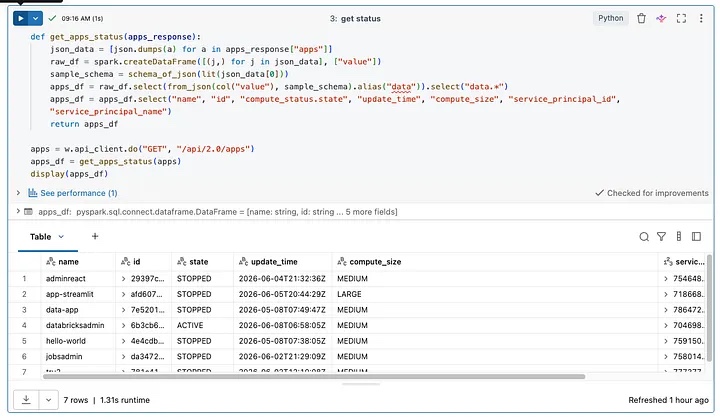This screenshot has width=720, height=418.
Task: Expand id value afd607 for app-streamlit
Action: (124, 294)
